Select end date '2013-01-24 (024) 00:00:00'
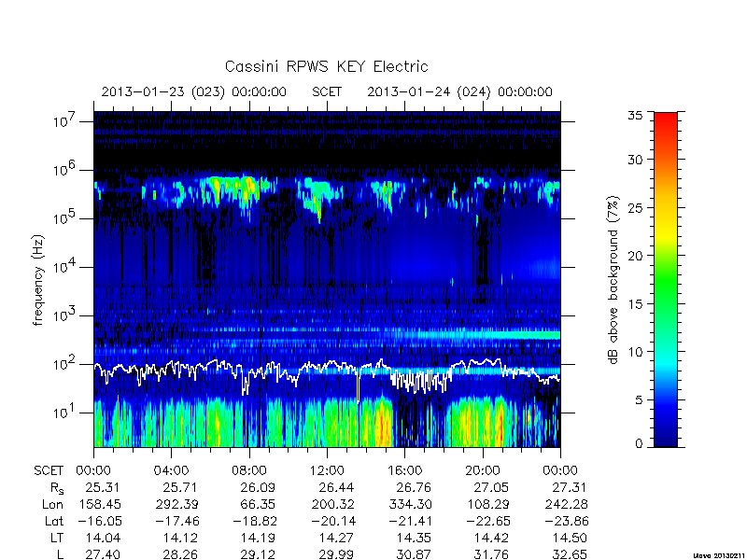 click(459, 91)
